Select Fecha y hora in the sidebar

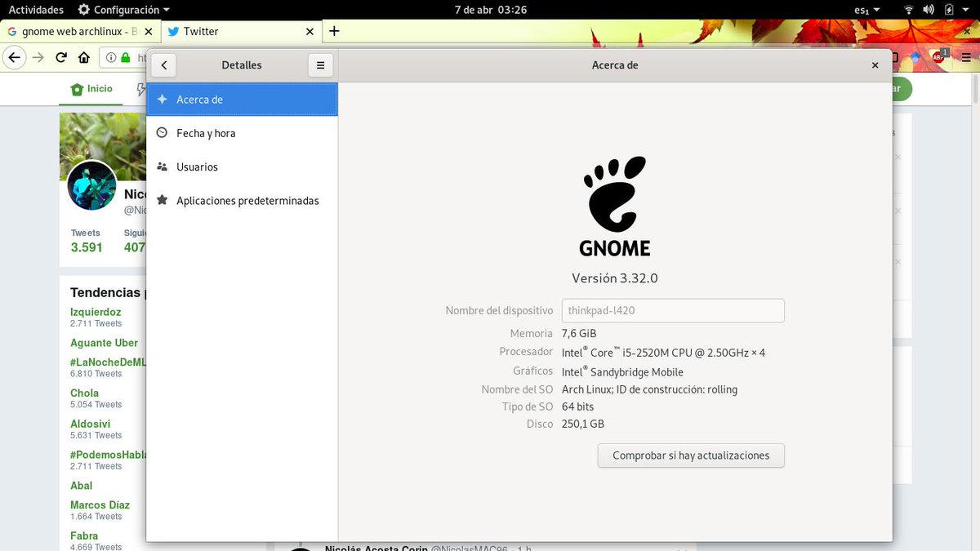click(x=242, y=133)
